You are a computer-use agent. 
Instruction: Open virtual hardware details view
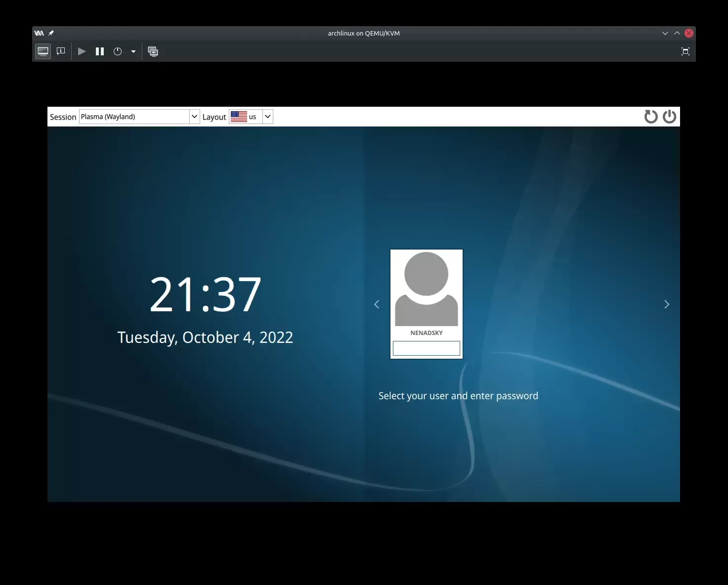61,51
